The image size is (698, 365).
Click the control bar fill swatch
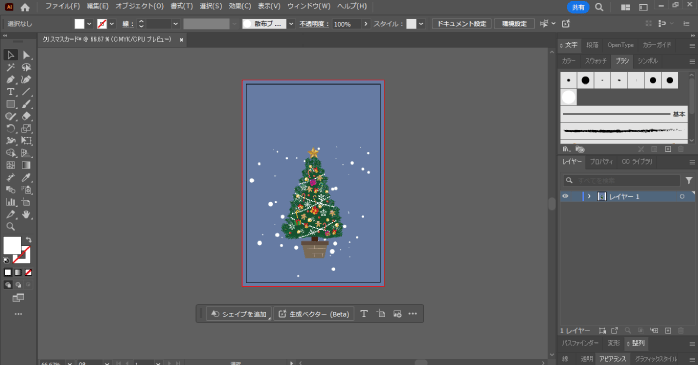(79, 24)
